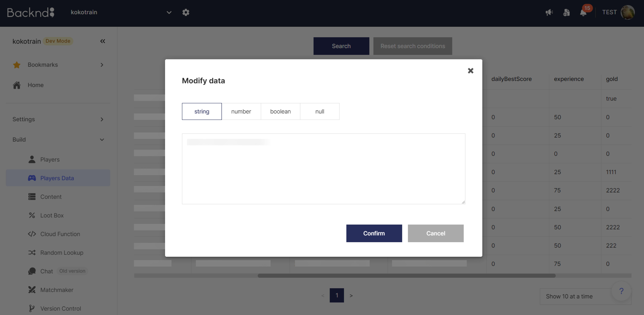The image size is (644, 315).
Task: Close the Modify data dialog
Action: [470, 71]
